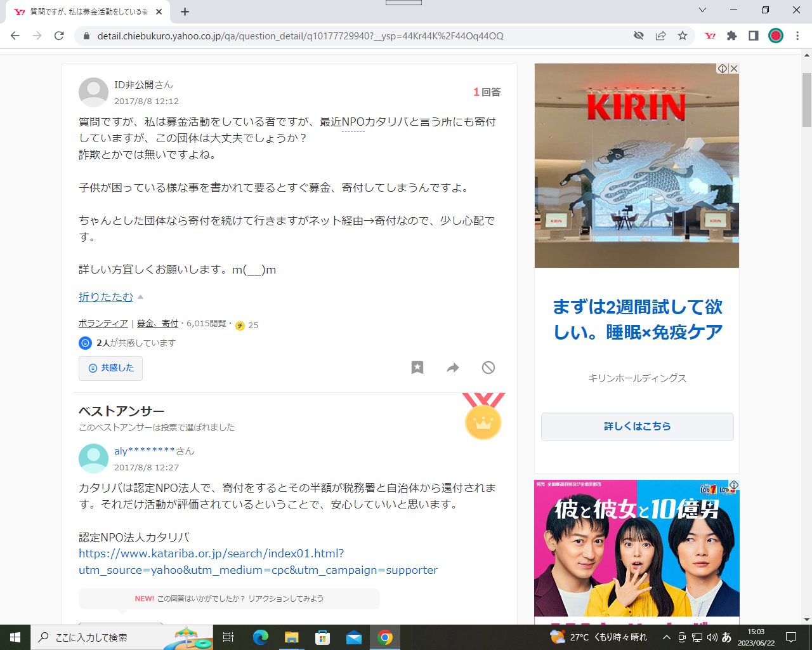Click the coin icon beside the 25 points

pos(239,324)
